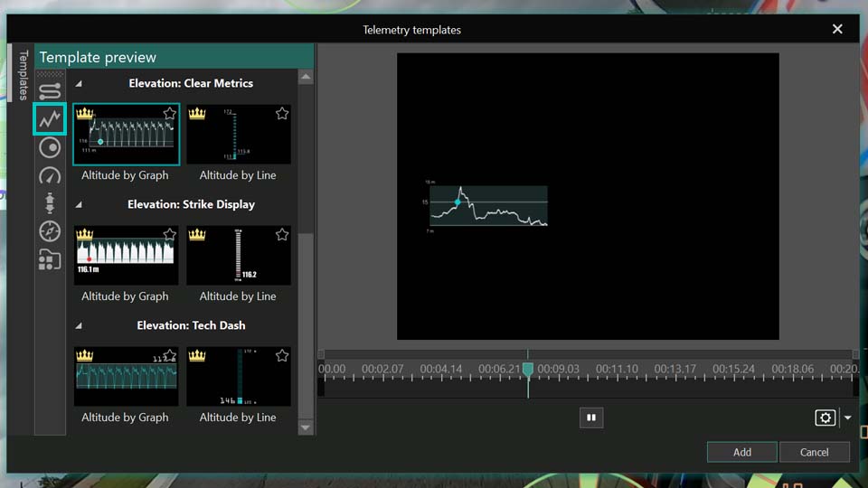
Task: Select Clear Metrics Altitude by Graph thumbnail
Action: point(127,134)
